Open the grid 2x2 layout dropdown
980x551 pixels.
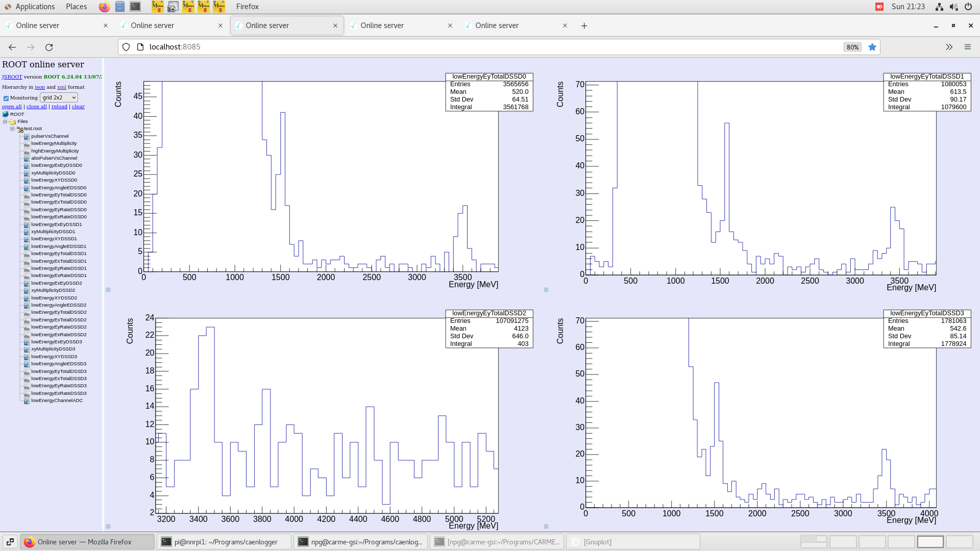(x=59, y=97)
